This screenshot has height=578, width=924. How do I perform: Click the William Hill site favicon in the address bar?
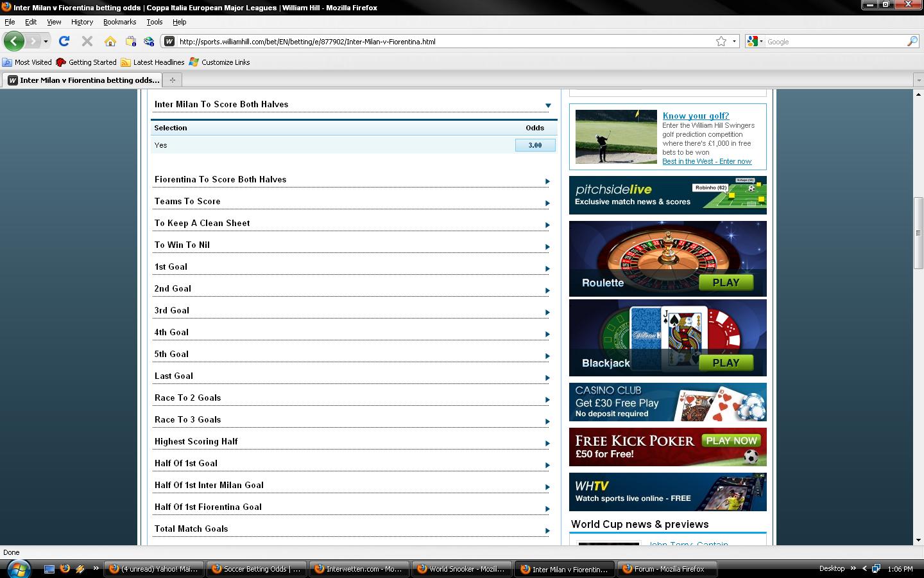coord(169,41)
